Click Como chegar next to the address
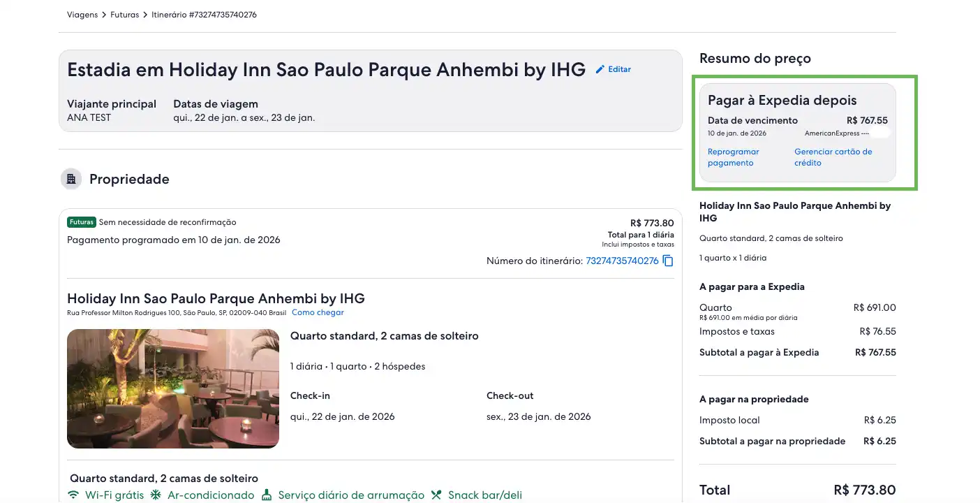 pyautogui.click(x=318, y=312)
